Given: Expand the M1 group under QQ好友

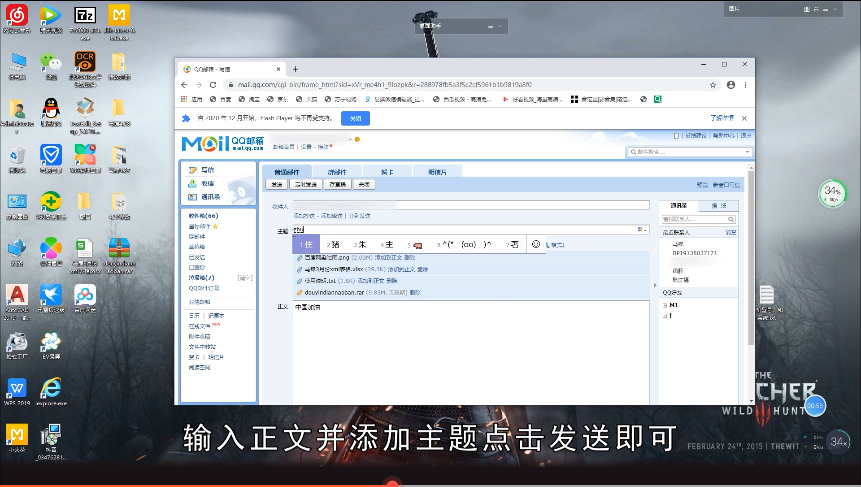Looking at the screenshot, I should coord(665,305).
